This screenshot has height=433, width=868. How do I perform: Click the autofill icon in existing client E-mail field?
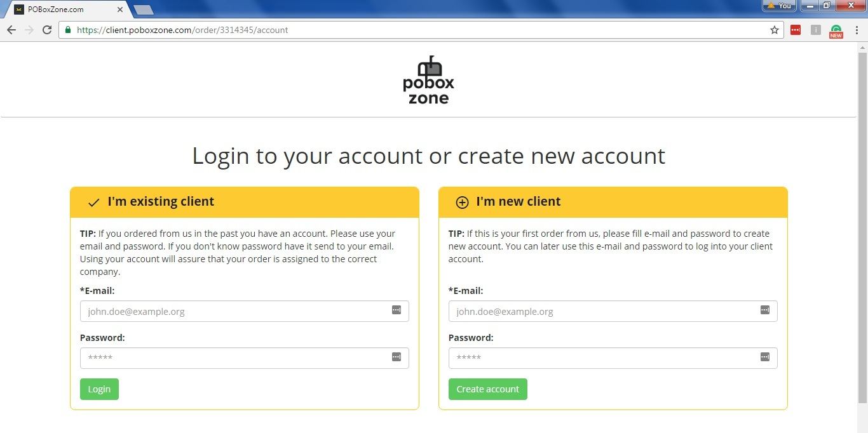pos(397,310)
